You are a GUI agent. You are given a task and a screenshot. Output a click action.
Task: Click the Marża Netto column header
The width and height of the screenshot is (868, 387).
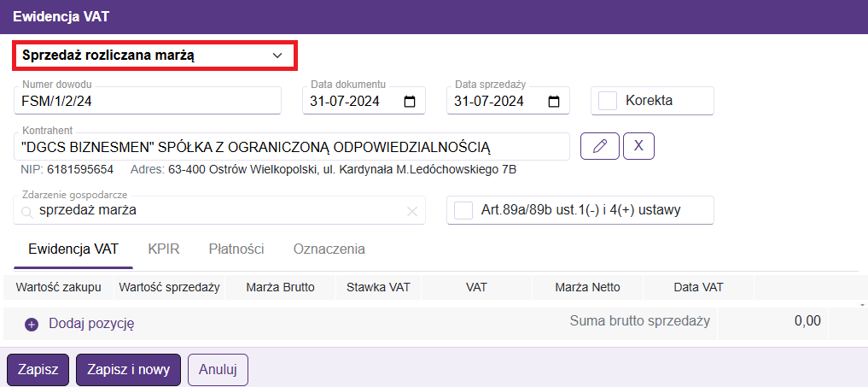tap(587, 287)
